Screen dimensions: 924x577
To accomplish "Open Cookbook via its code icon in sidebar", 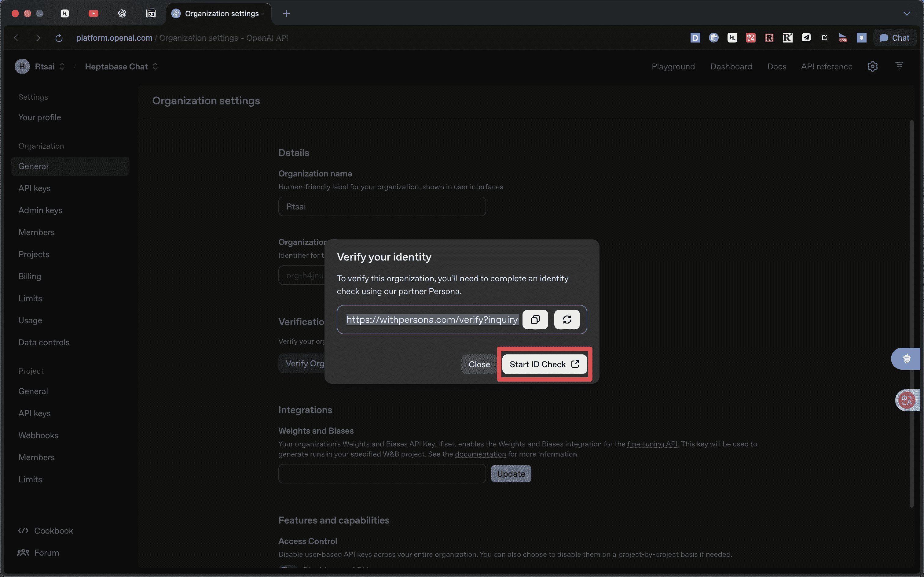I will click(23, 531).
